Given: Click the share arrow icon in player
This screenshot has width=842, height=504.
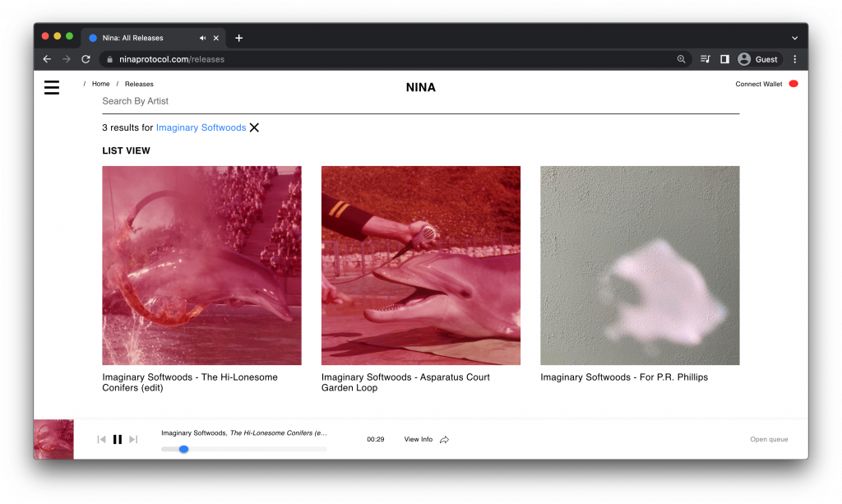Looking at the screenshot, I should pos(445,440).
